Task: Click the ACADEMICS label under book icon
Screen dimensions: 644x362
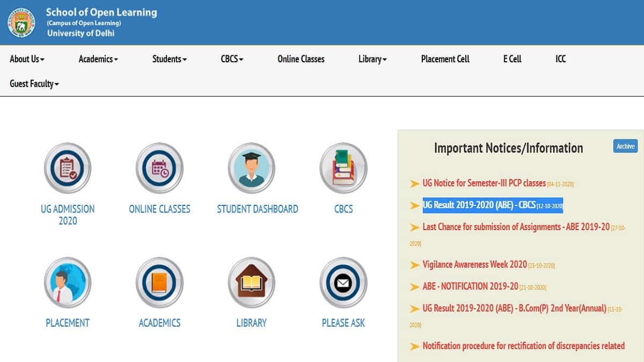Action: pyautogui.click(x=159, y=323)
